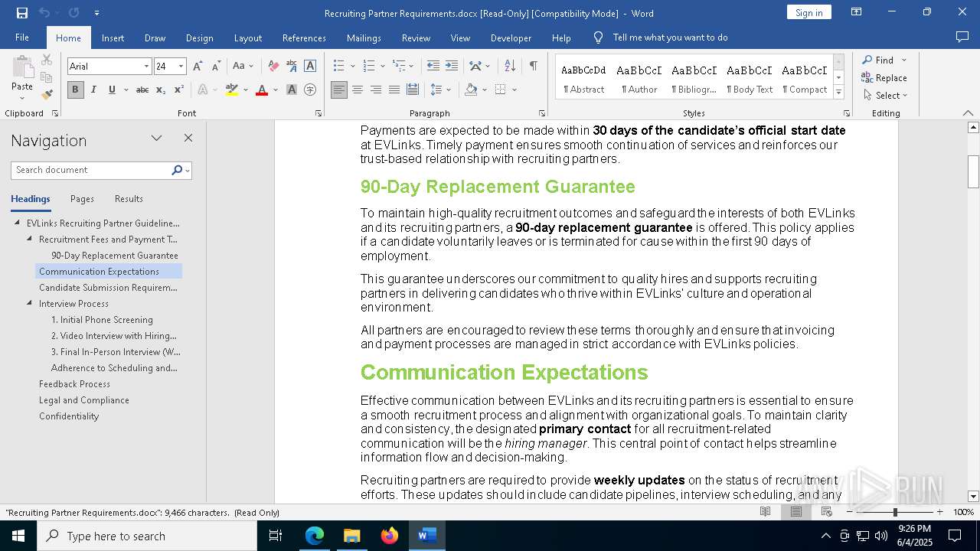The image size is (980, 551).
Task: Switch to the Insert tab
Action: coord(113,37)
